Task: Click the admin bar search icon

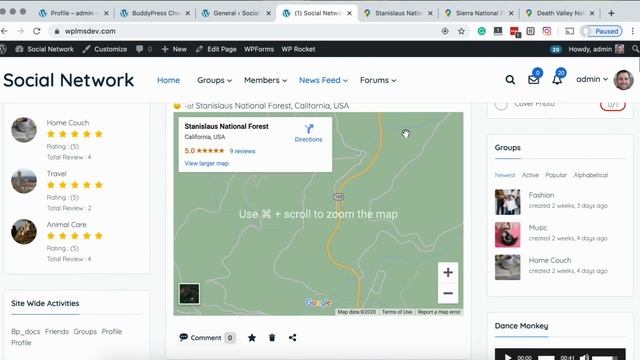Action: 635,49
